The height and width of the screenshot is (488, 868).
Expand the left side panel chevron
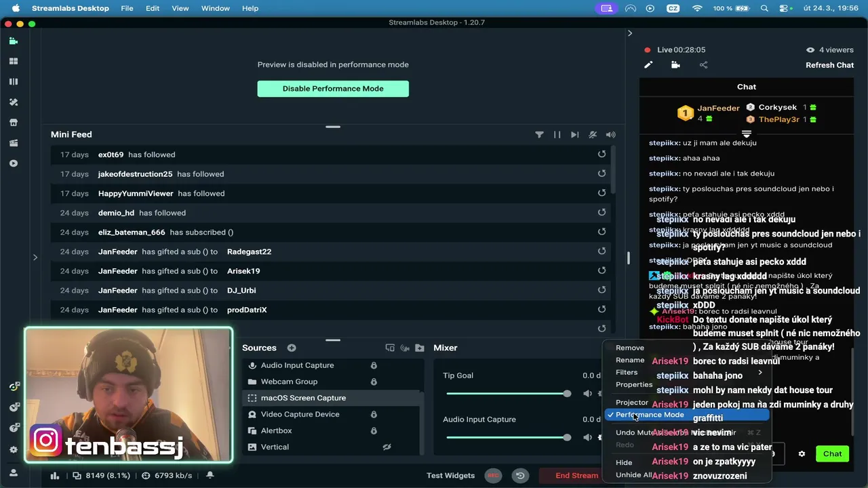pos(35,257)
